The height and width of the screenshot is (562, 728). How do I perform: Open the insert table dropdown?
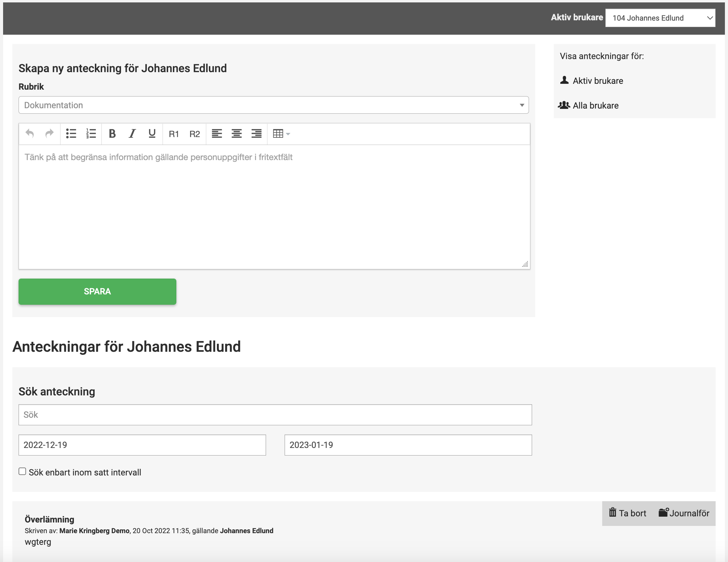point(281,134)
